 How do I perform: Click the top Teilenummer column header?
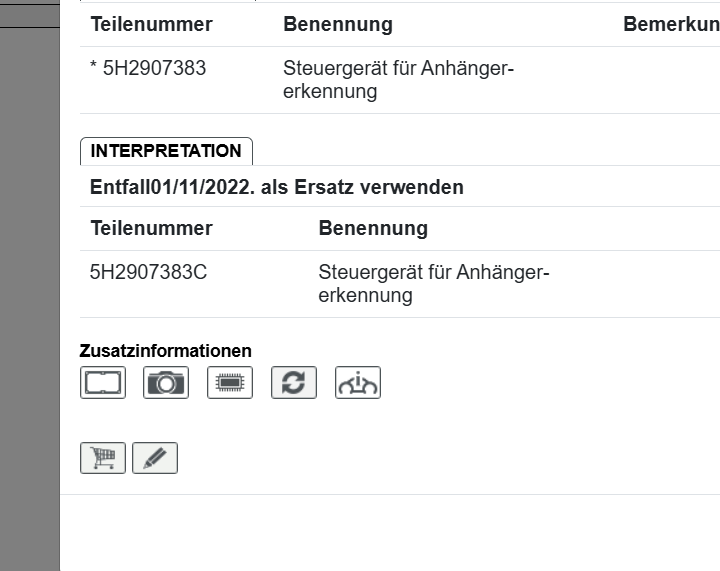[x=151, y=24]
